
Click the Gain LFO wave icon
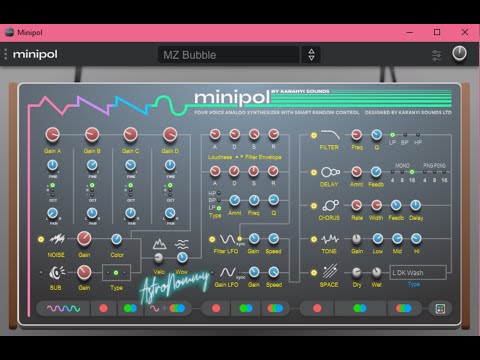[x=228, y=272]
